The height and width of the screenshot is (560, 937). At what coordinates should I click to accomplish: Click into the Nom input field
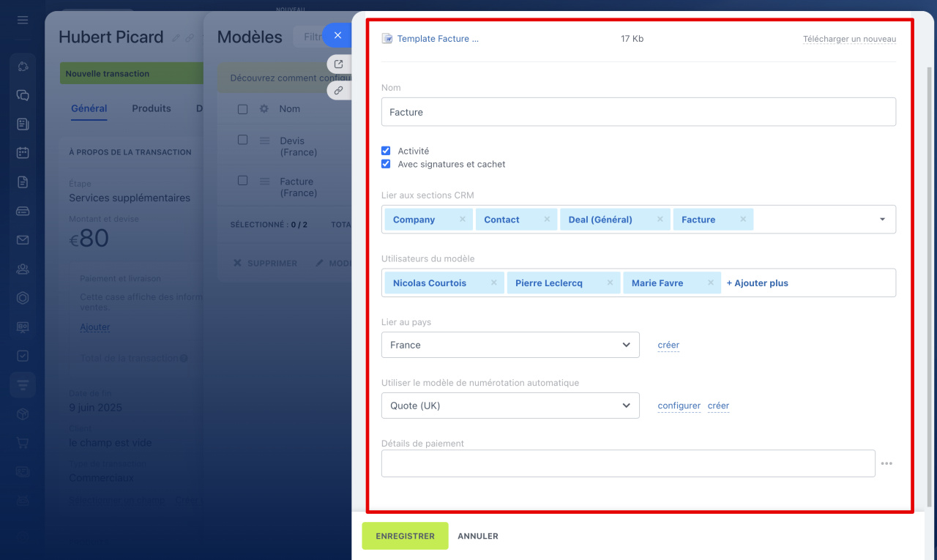(x=638, y=112)
